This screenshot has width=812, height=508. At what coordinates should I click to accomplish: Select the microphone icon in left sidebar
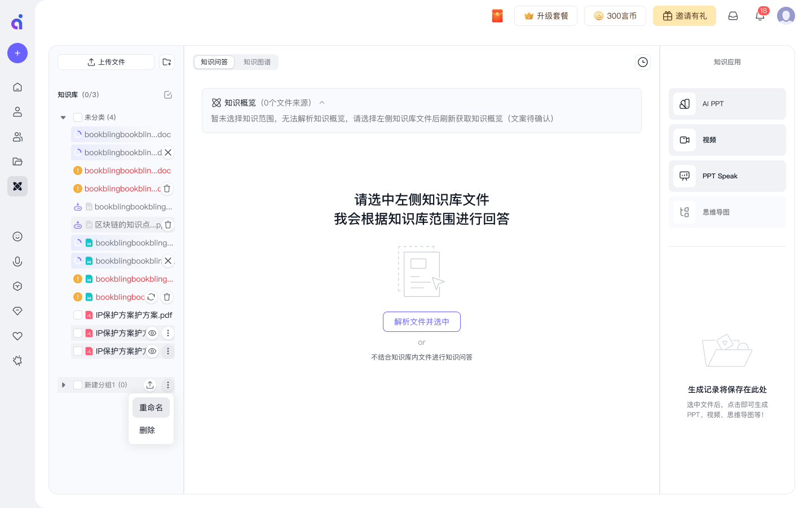click(x=17, y=261)
